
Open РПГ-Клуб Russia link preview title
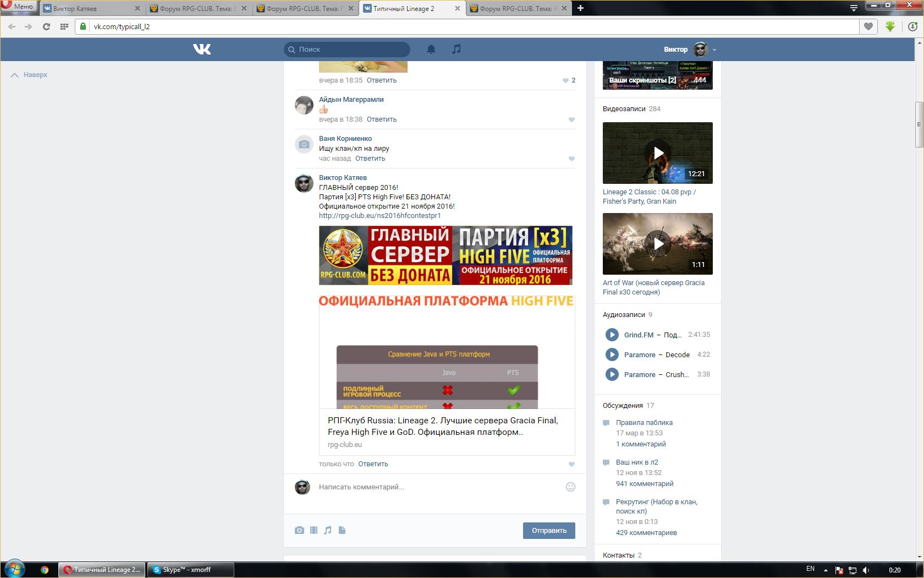coord(443,426)
